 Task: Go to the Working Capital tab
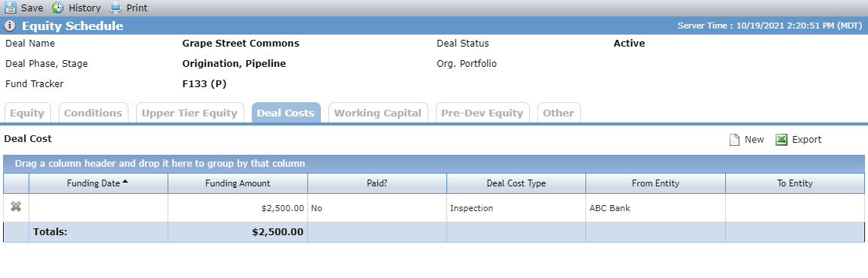[378, 113]
